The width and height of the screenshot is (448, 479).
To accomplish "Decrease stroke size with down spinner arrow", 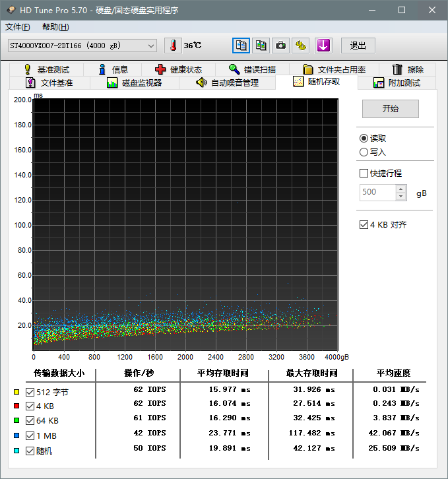I will click(x=401, y=197).
